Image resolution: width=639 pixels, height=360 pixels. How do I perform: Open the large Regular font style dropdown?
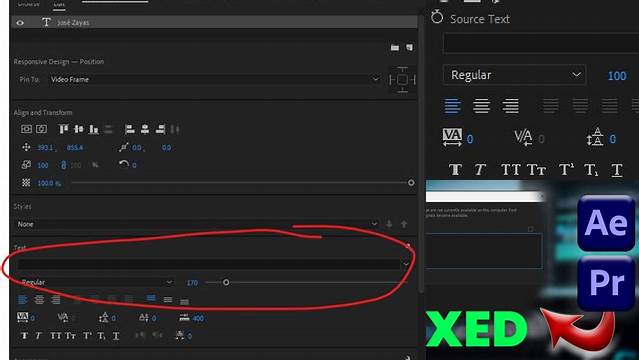click(514, 75)
